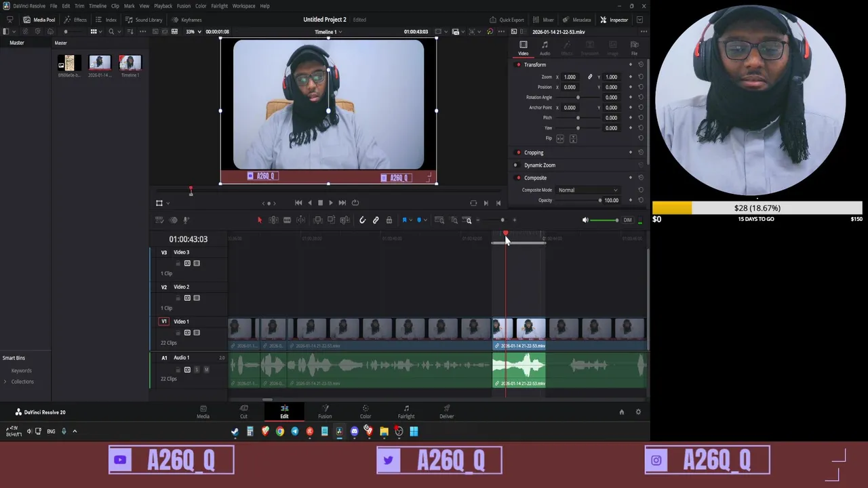This screenshot has height=488, width=868.
Task: Click Full Extent Zoom icon
Action: click(x=439, y=220)
